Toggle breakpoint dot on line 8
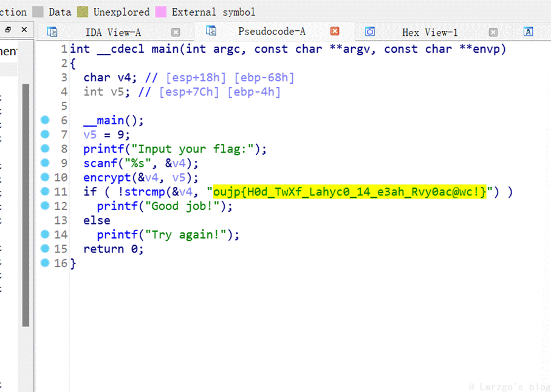 pyautogui.click(x=45, y=149)
